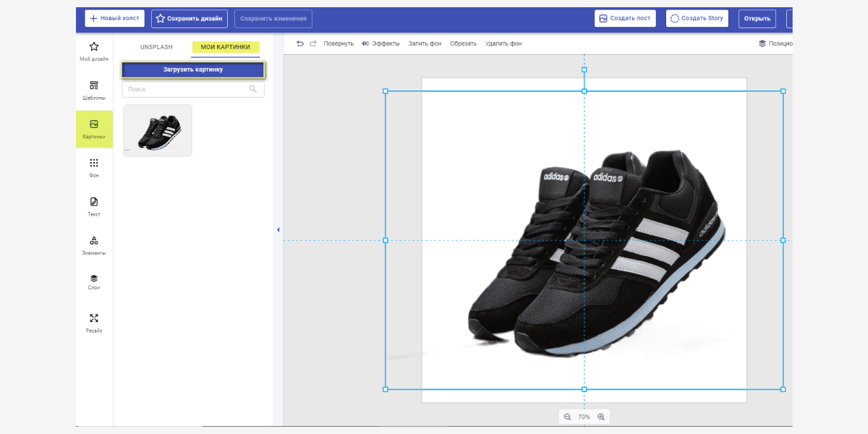Open the Эффекты toolbar option
The height and width of the screenshot is (434, 868).
pos(380,43)
